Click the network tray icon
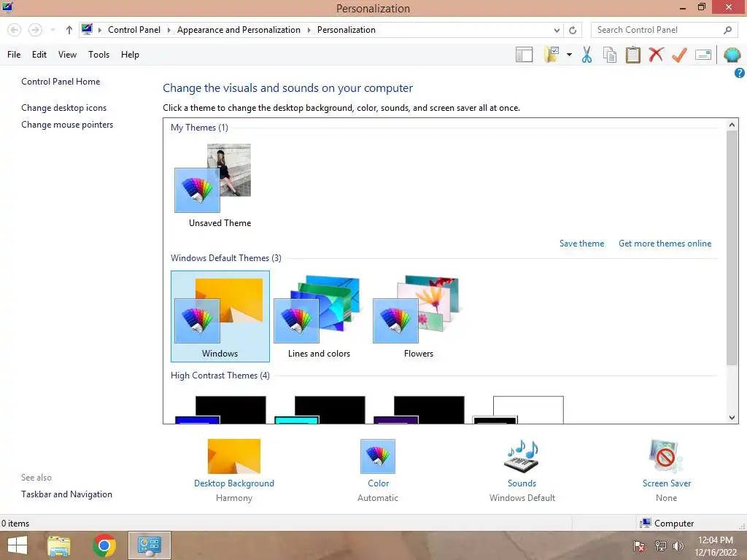Image resolution: width=747 pixels, height=560 pixels. click(x=660, y=545)
